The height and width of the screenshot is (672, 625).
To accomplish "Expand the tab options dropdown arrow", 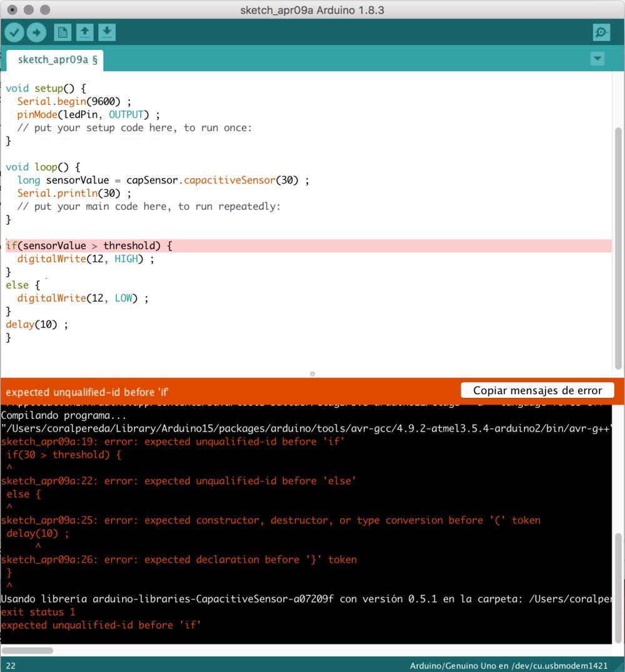I will [597, 59].
